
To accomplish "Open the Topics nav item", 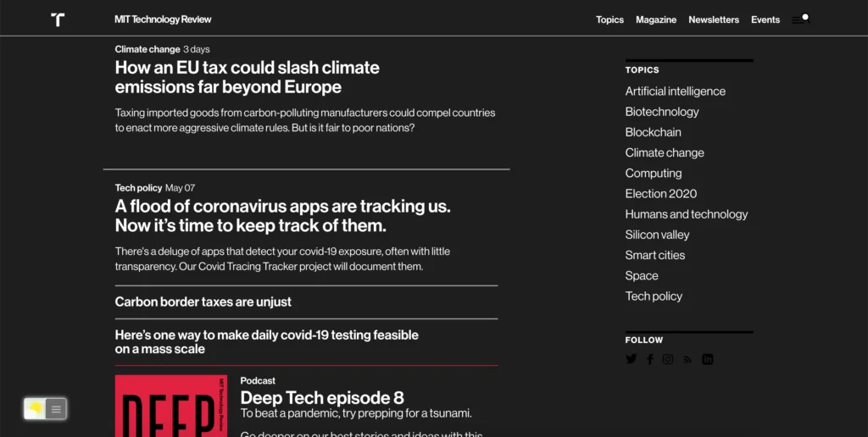I will tap(609, 20).
